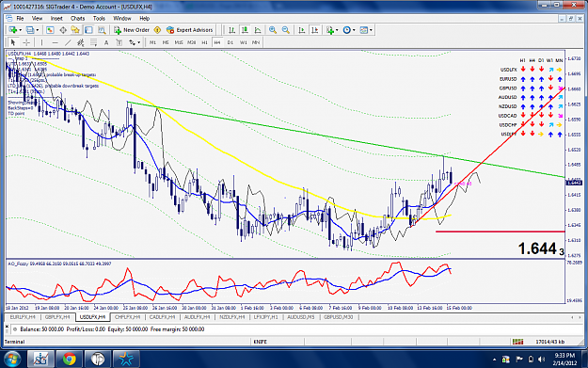Open the Profiles toolbar icon
588x368 pixels.
click(30, 30)
